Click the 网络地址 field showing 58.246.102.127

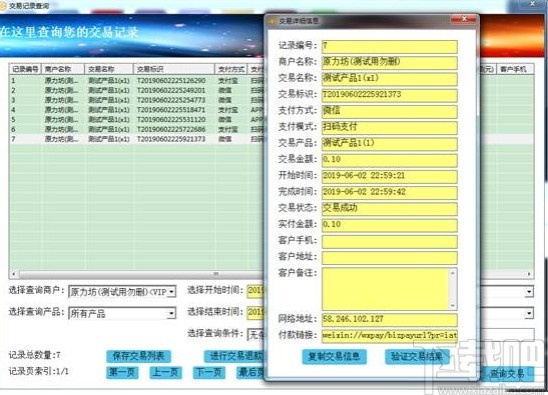(389, 320)
